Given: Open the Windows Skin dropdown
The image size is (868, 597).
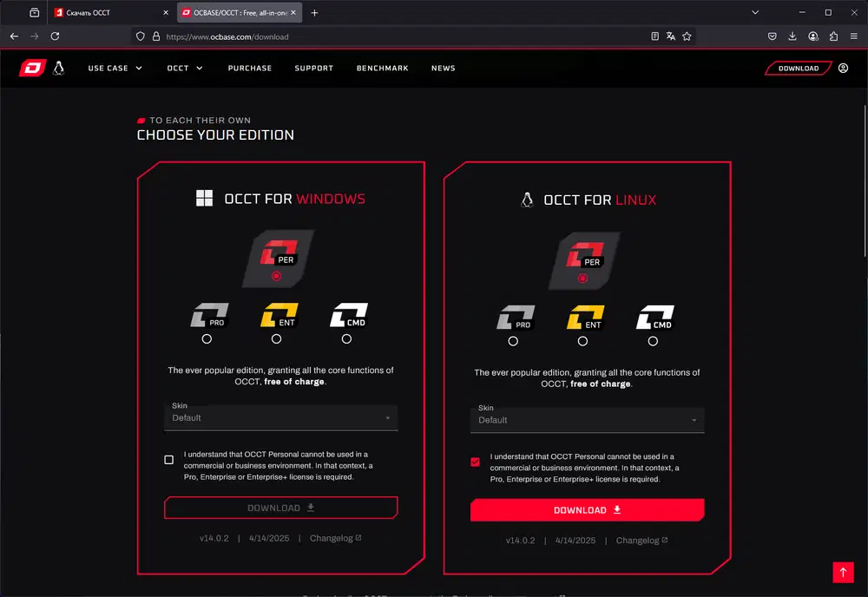Looking at the screenshot, I should [280, 417].
